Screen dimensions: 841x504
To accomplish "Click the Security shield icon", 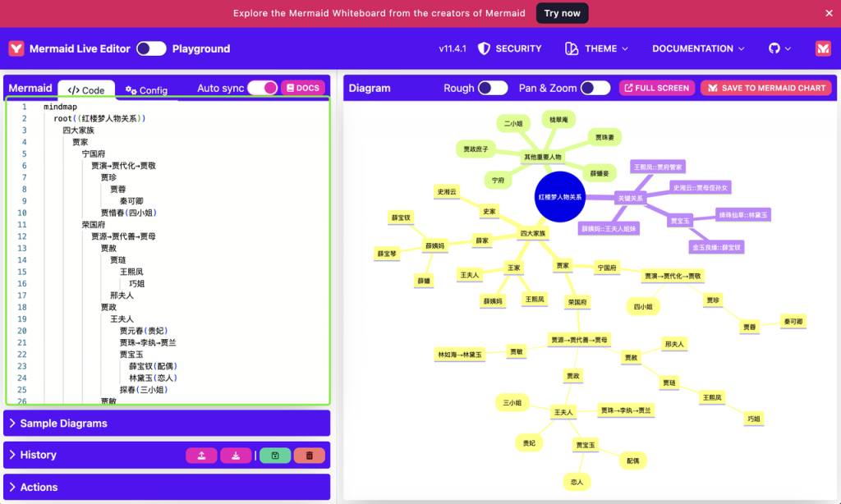I will tap(484, 48).
